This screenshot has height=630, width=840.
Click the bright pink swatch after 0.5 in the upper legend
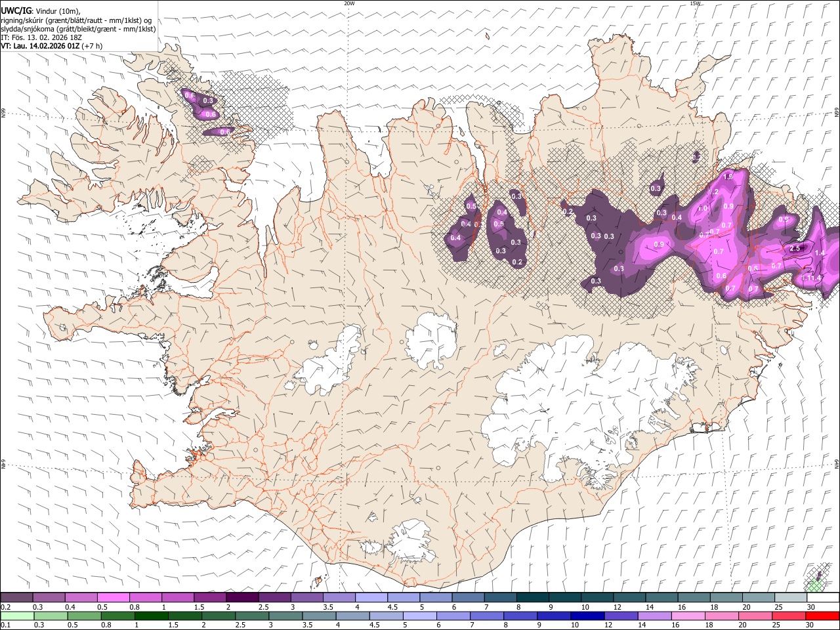[113, 598]
